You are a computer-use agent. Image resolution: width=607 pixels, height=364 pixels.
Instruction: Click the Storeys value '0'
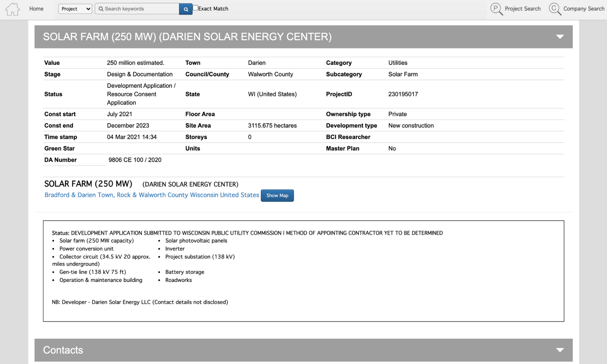coord(249,137)
